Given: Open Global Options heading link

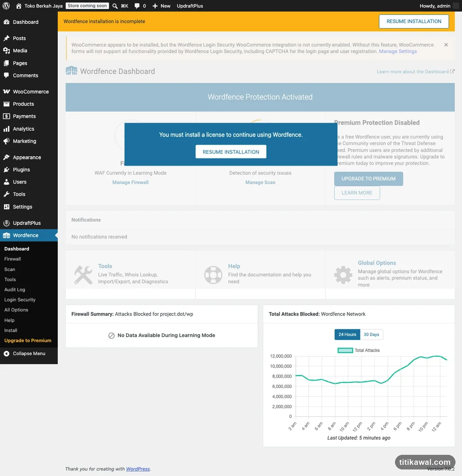Looking at the screenshot, I should tap(377, 263).
